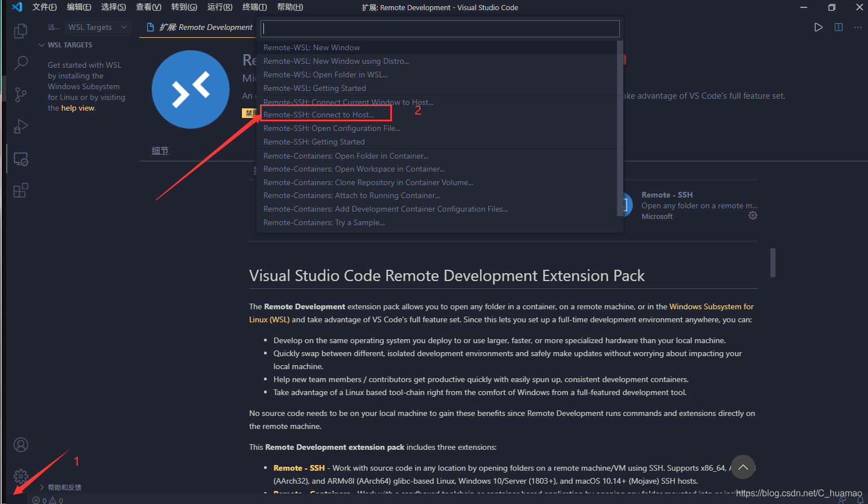868x504 pixels.
Task: Click the Remote Development extension logo
Action: click(191, 90)
